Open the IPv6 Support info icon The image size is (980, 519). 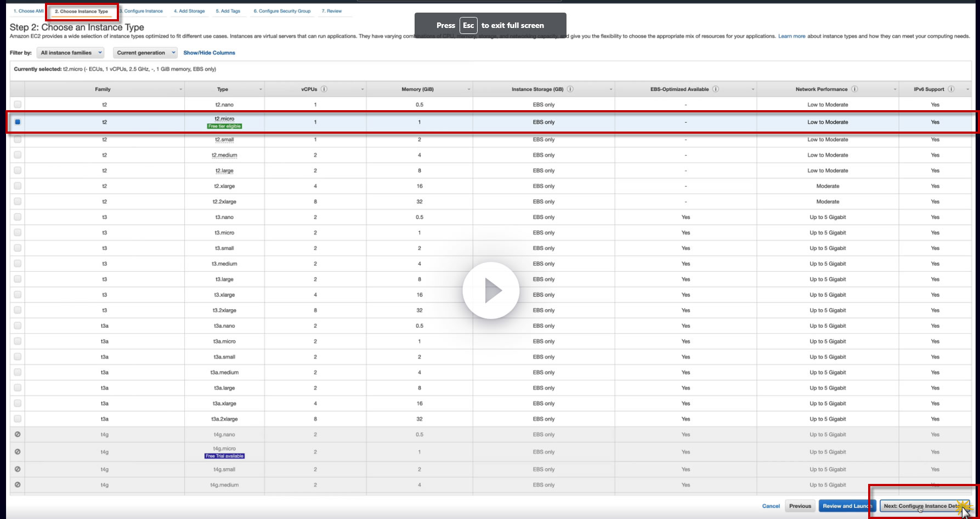951,89
